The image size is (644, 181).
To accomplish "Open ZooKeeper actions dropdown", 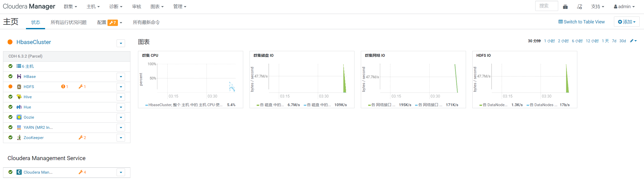I will pyautogui.click(x=121, y=138).
